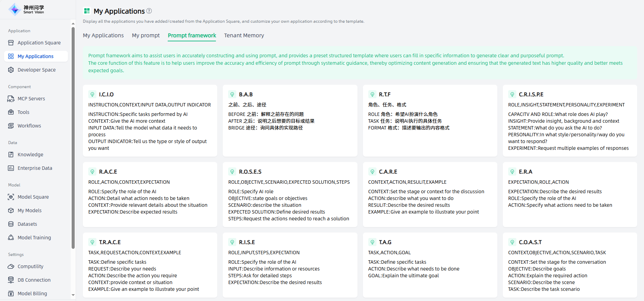Viewport: 644px width, 301px height.
Task: Click the MCP Servers sidebar icon
Action: [x=11, y=99]
